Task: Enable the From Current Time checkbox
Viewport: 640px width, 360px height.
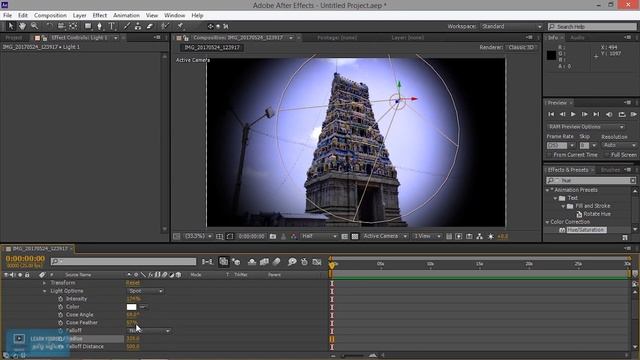Action: tap(550, 155)
